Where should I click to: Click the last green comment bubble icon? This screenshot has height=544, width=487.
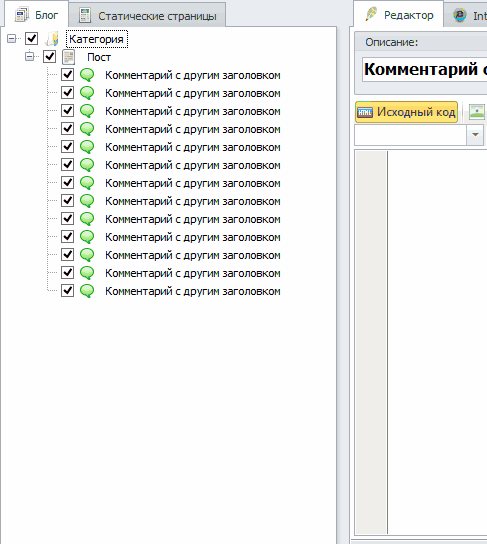(x=87, y=291)
